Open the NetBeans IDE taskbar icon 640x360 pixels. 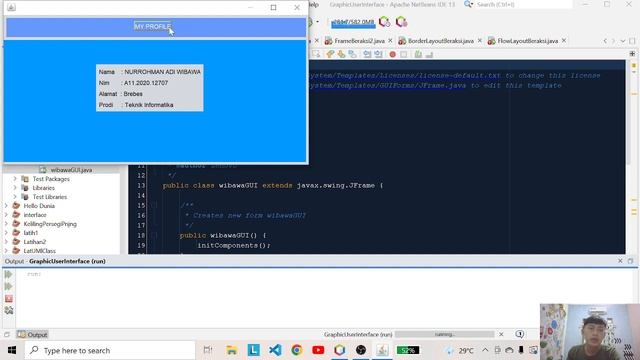coord(340,350)
